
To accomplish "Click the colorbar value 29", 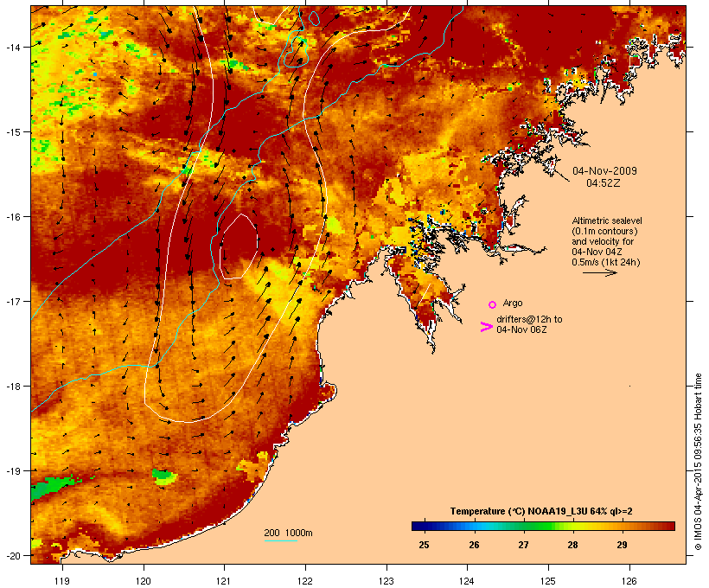I will (622, 545).
